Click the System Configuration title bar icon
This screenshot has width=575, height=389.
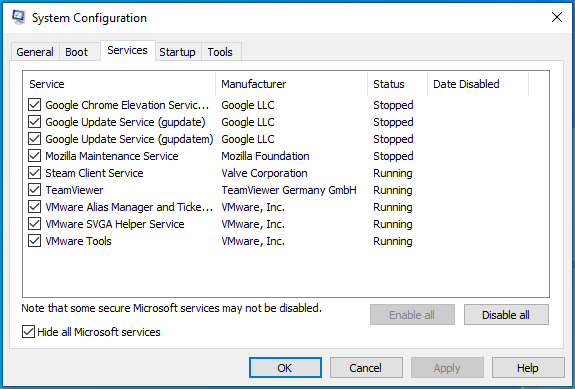(x=18, y=17)
